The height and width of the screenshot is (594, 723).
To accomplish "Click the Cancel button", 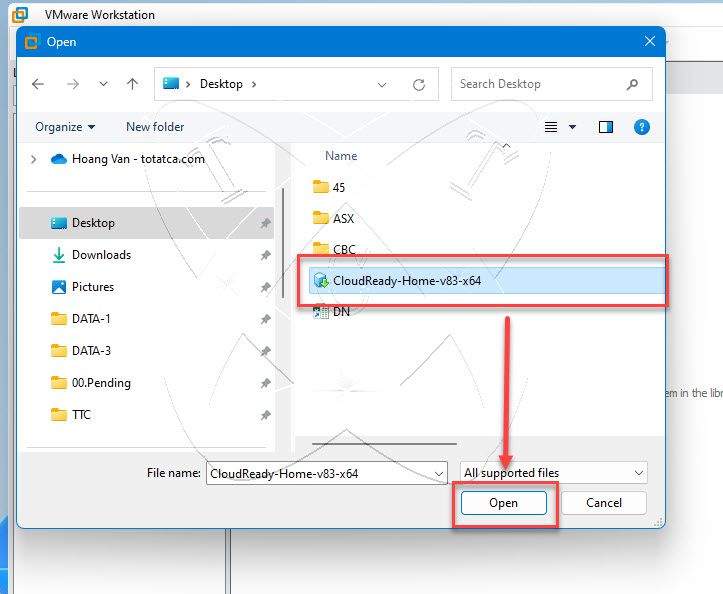I will point(604,503).
